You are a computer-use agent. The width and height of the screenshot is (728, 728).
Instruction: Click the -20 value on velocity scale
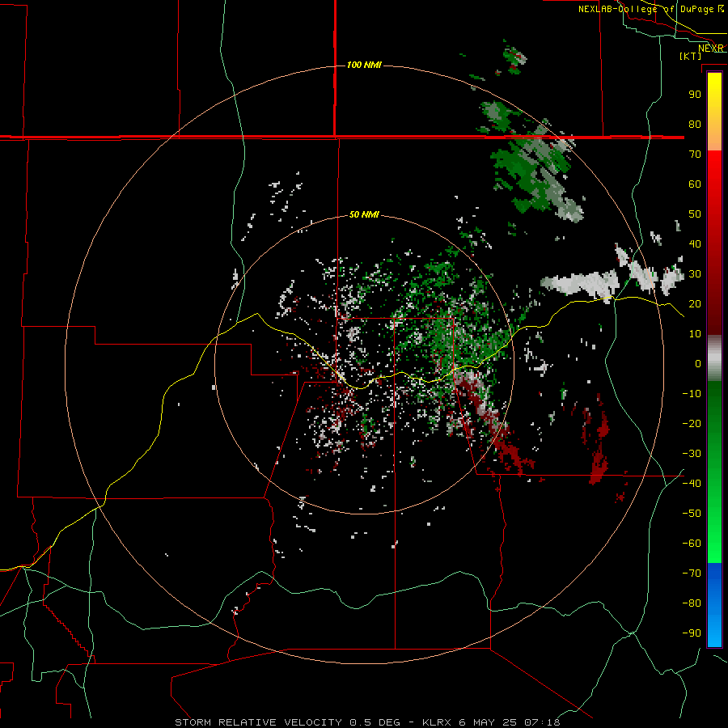click(692, 423)
